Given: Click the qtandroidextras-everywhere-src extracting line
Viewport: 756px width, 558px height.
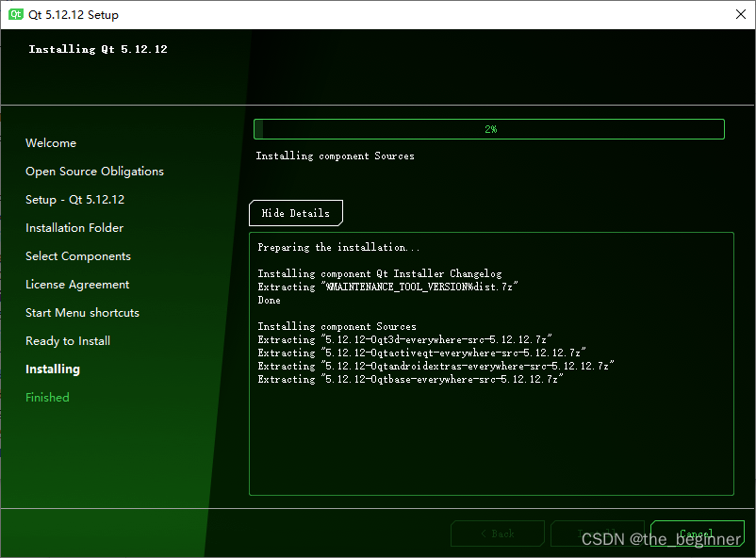Looking at the screenshot, I should point(436,366).
